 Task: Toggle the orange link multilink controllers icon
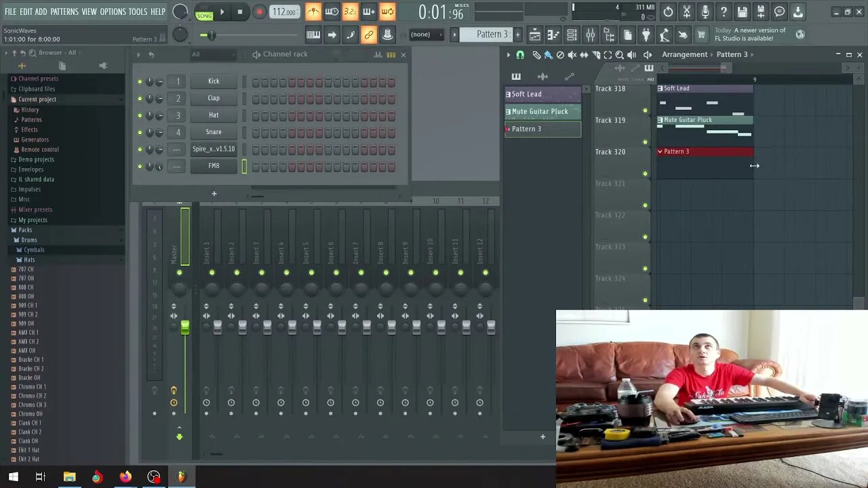[369, 35]
